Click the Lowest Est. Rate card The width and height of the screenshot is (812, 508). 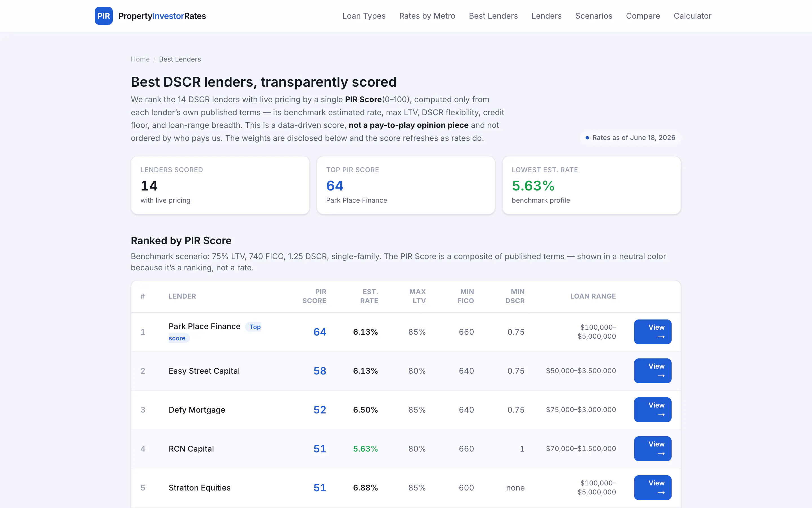[x=591, y=185]
